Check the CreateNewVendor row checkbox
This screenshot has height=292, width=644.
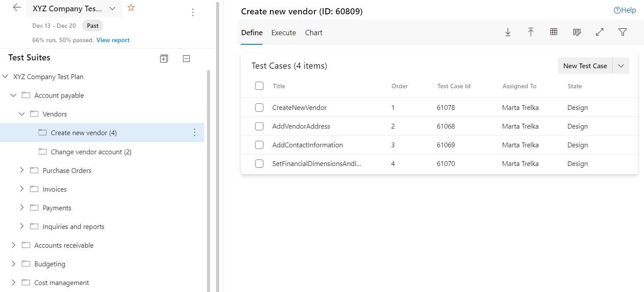pyautogui.click(x=260, y=107)
